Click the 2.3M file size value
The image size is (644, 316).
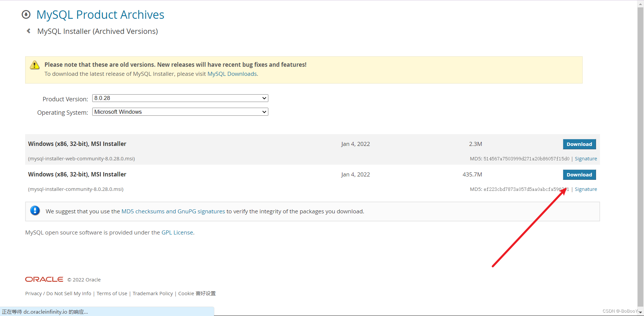475,144
